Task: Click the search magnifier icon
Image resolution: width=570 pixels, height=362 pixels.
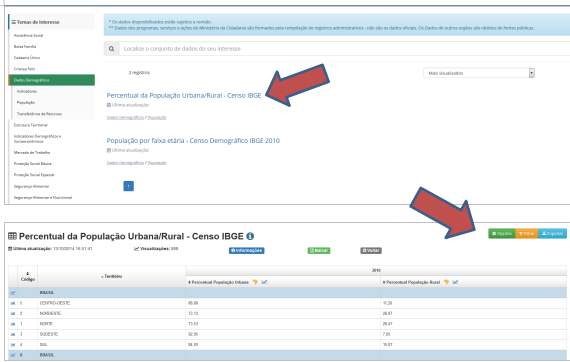Action: click(x=112, y=49)
